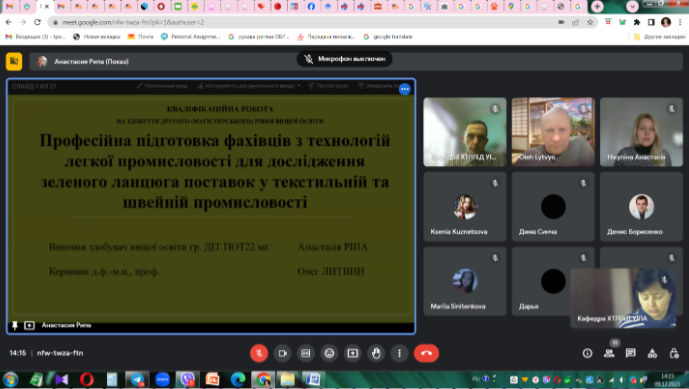Unmute the red microphone button

(259, 353)
